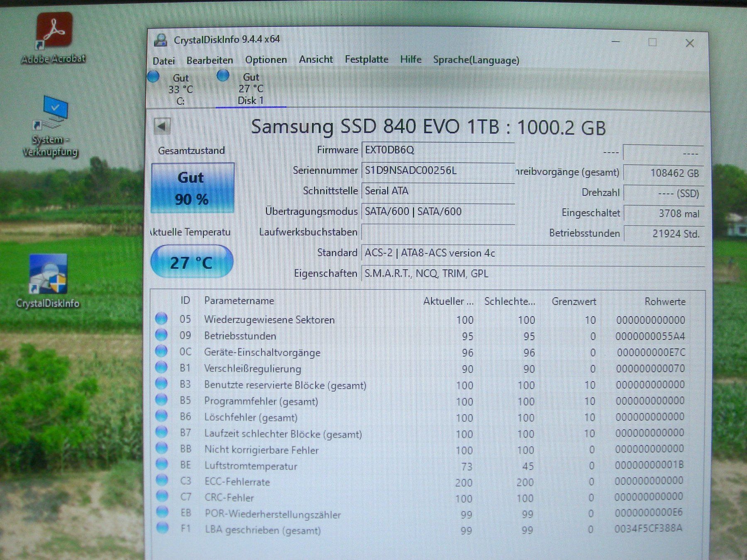Open the System - Verknüpfung desktop shortcut
The width and height of the screenshot is (747, 560).
point(51,127)
